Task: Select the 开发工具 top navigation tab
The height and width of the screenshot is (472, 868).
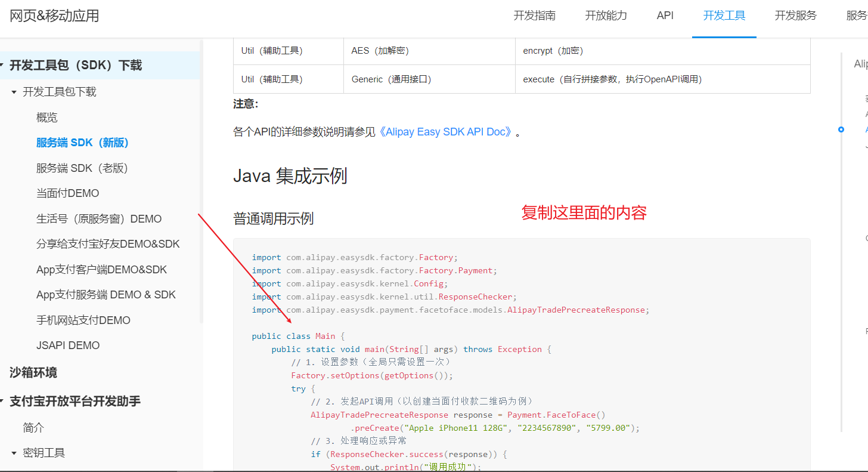Action: pyautogui.click(x=724, y=16)
